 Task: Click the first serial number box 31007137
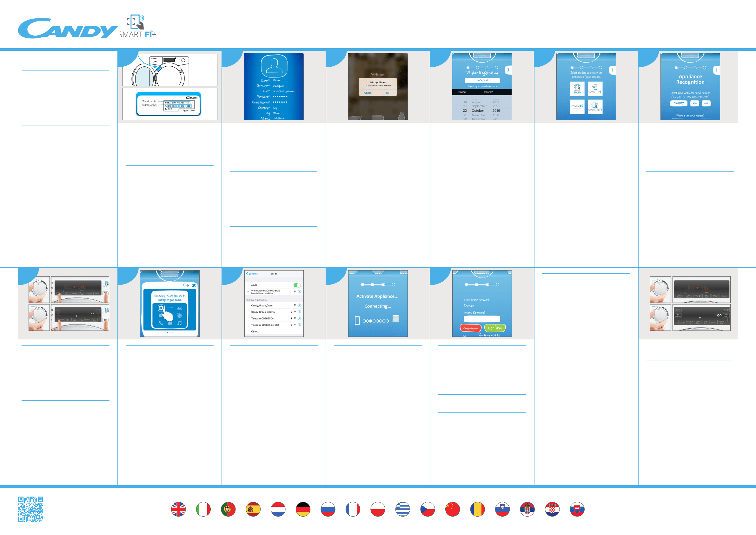(679, 103)
